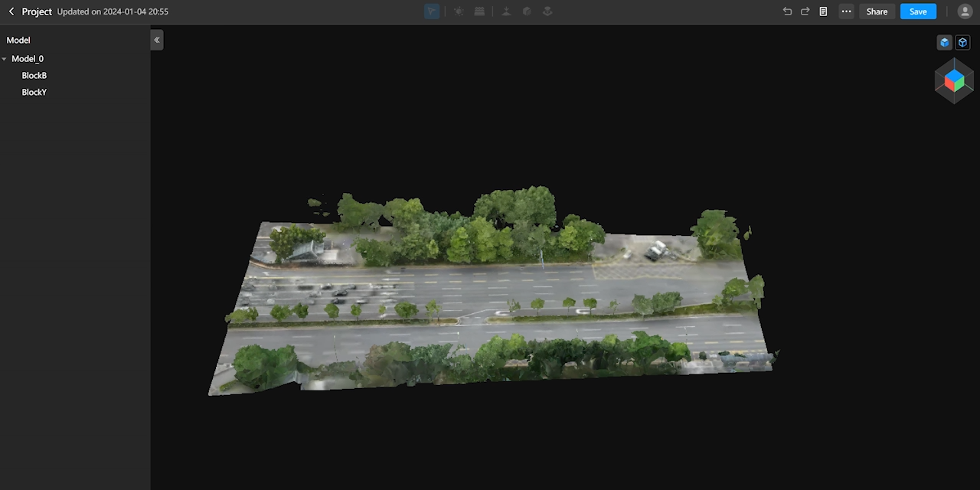Click the lighting sun tool icon
The width and height of the screenshot is (980, 490).
(x=459, y=11)
